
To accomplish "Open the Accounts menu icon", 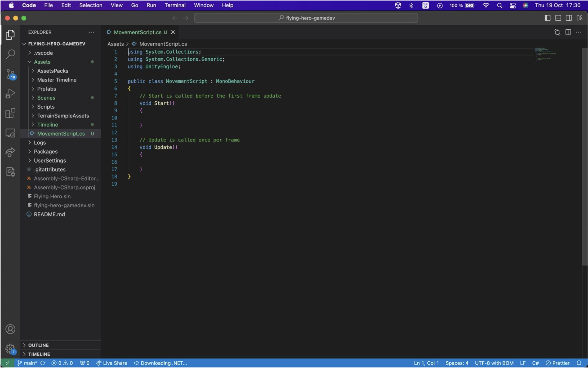I will coord(10,329).
